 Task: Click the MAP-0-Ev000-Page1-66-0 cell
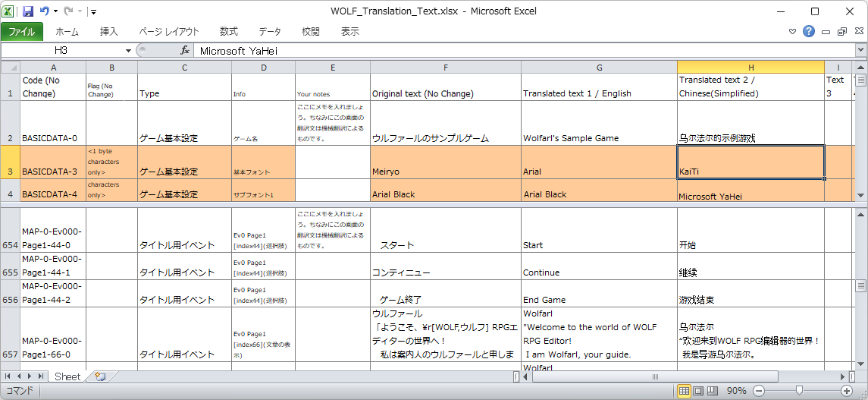[x=53, y=334]
